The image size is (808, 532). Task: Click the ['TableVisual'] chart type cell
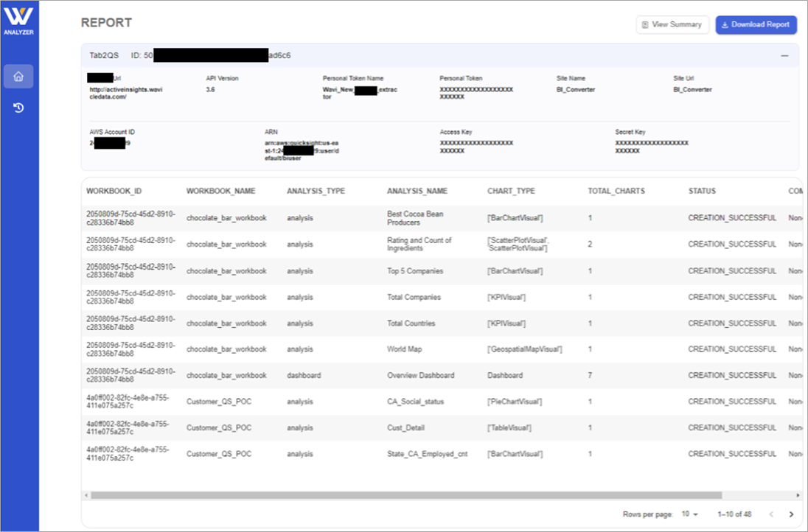click(509, 428)
